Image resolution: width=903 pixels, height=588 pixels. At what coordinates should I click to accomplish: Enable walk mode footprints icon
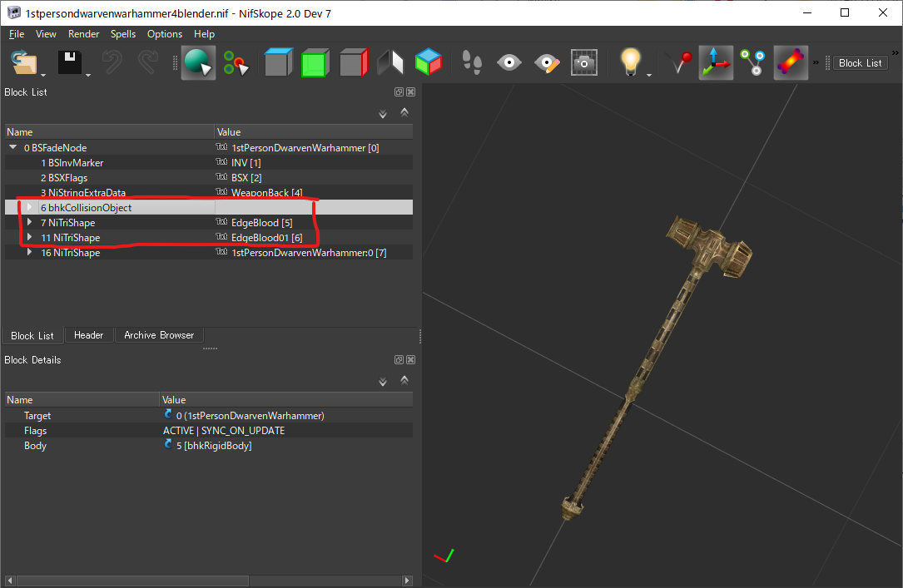coord(472,62)
